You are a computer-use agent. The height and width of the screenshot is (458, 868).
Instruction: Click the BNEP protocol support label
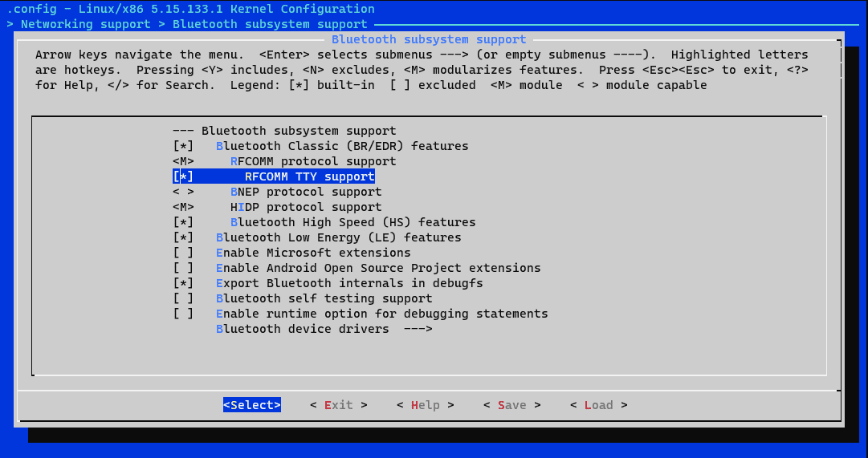[306, 192]
